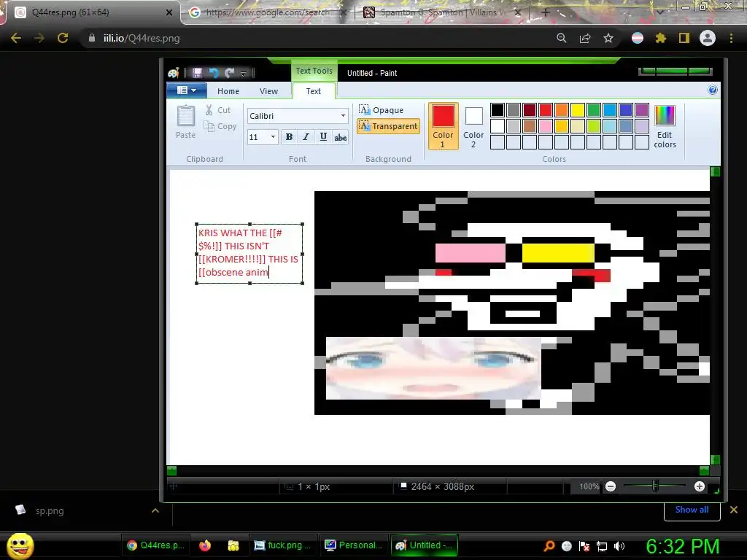The height and width of the screenshot is (560, 747).
Task: Open Edit colors dialog
Action: pyautogui.click(x=665, y=127)
